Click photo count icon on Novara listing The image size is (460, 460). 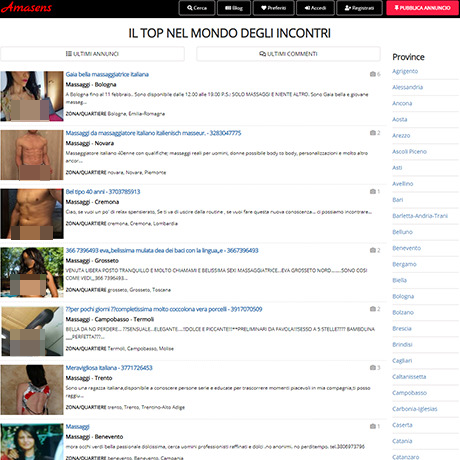click(373, 133)
